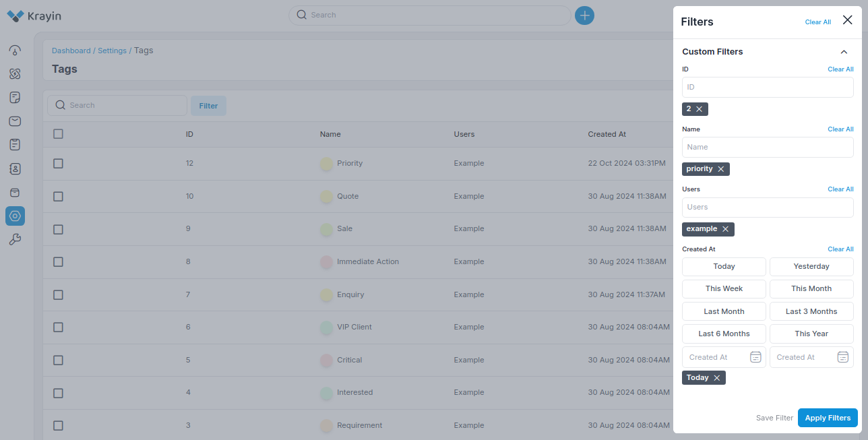
Task: Click the Priority tag color dot
Action: click(x=327, y=164)
